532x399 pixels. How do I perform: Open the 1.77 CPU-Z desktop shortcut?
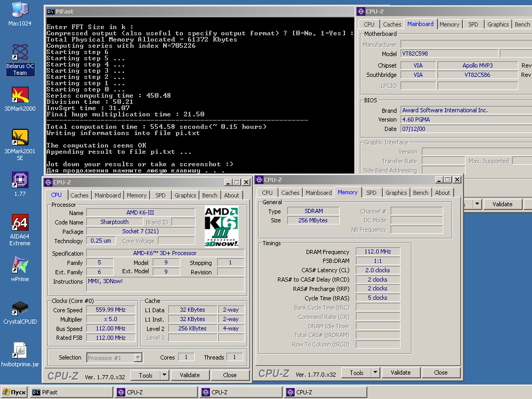(20, 184)
